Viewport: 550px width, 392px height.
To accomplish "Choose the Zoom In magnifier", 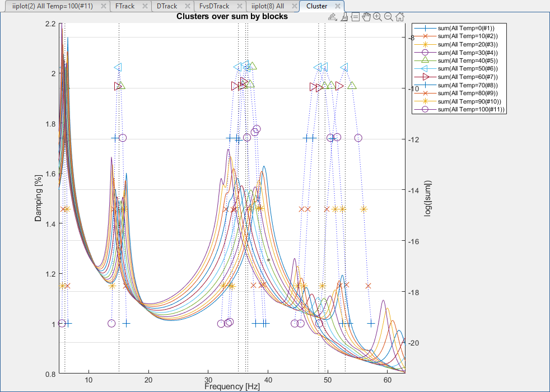I will click(x=377, y=17).
